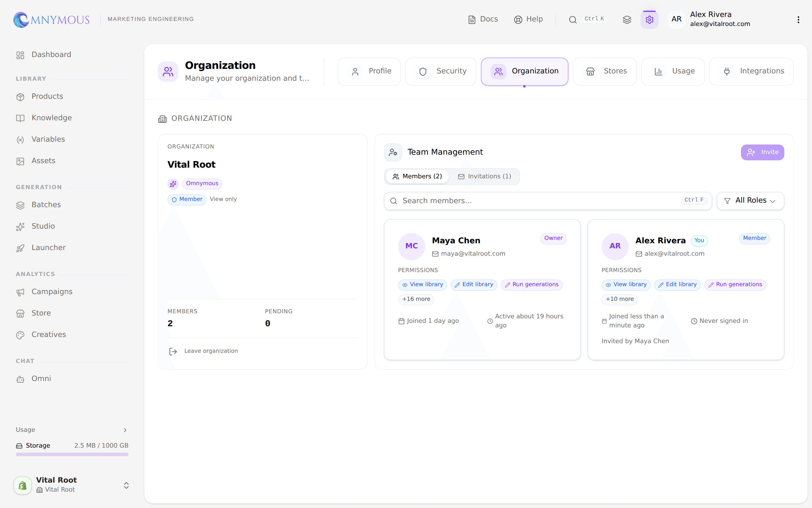This screenshot has width=812, height=508.
Task: Click the AR avatar on Alex Rivera's card
Action: click(615, 246)
